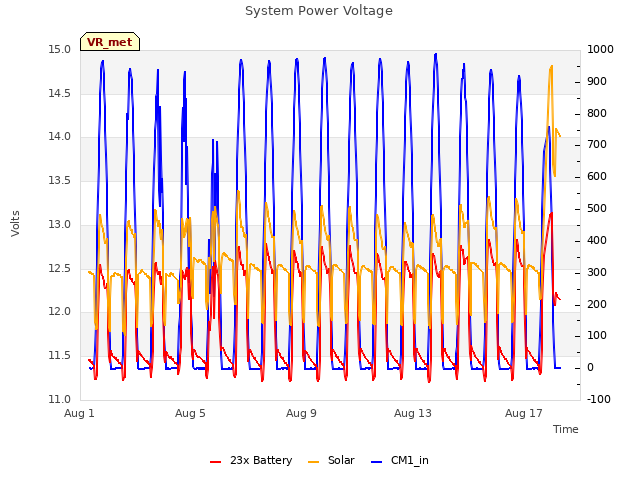Screen dimensions: 640x480
Task: Click the 500 right axis value
Action: pos(597,209)
